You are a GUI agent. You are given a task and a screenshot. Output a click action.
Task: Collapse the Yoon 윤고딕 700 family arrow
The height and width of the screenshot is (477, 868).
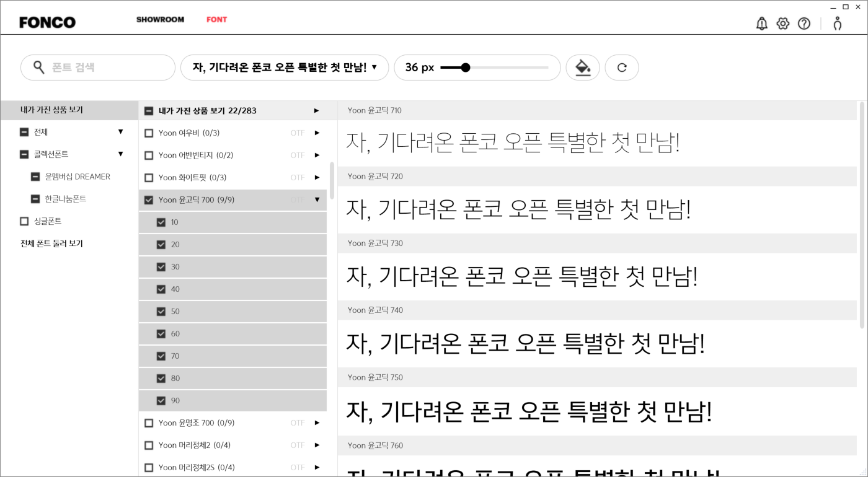tap(317, 200)
